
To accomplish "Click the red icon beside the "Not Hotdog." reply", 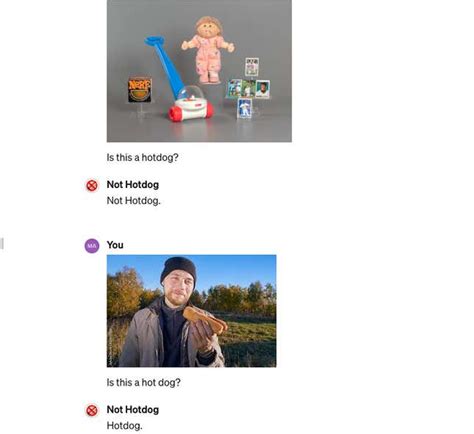I will coord(92,185).
